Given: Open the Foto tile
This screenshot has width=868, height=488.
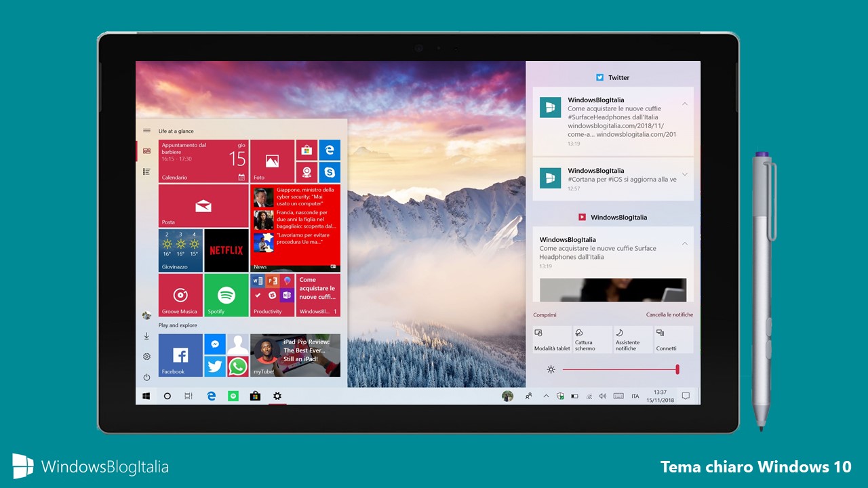Looking at the screenshot, I should click(272, 161).
